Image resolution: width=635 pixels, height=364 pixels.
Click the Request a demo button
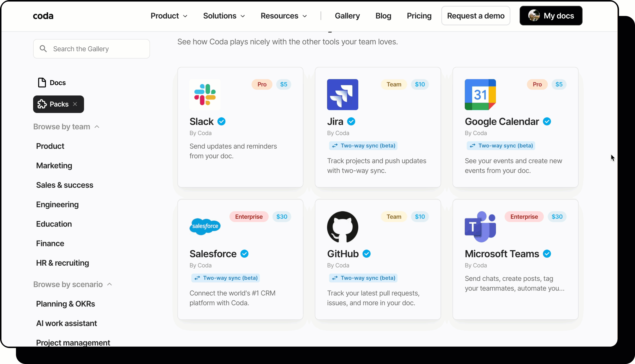click(475, 15)
